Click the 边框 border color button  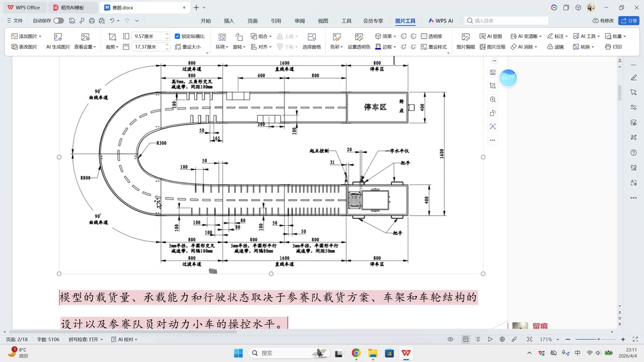click(x=385, y=47)
